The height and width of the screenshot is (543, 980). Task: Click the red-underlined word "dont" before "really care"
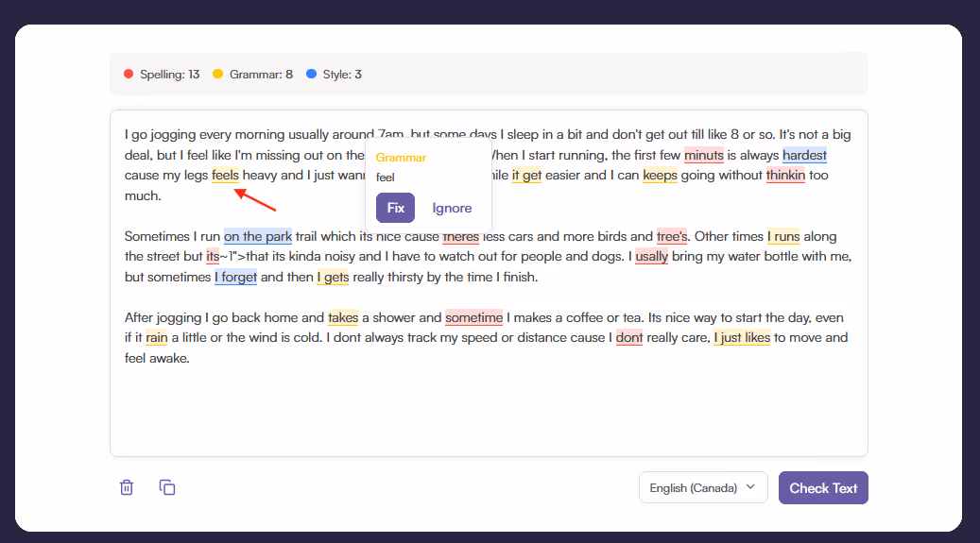pos(628,338)
